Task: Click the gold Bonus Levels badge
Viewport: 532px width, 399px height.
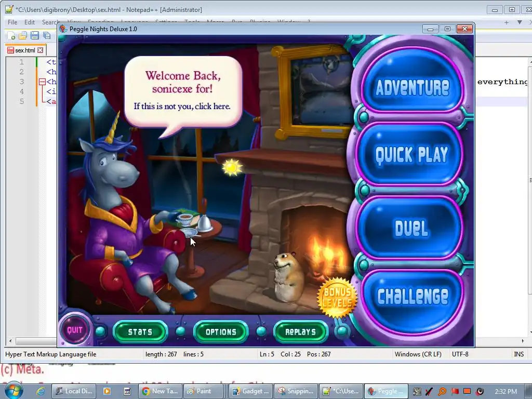Action: [x=337, y=298]
